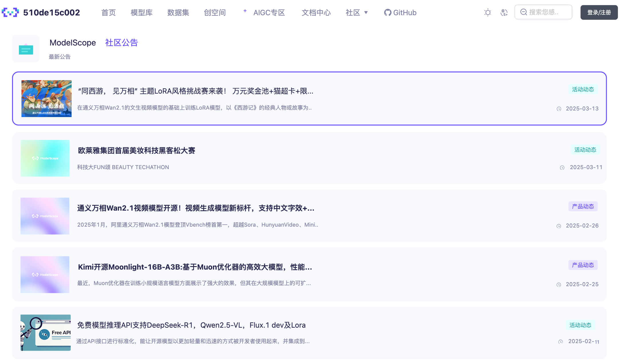Go to the 数据集 page

point(178,13)
